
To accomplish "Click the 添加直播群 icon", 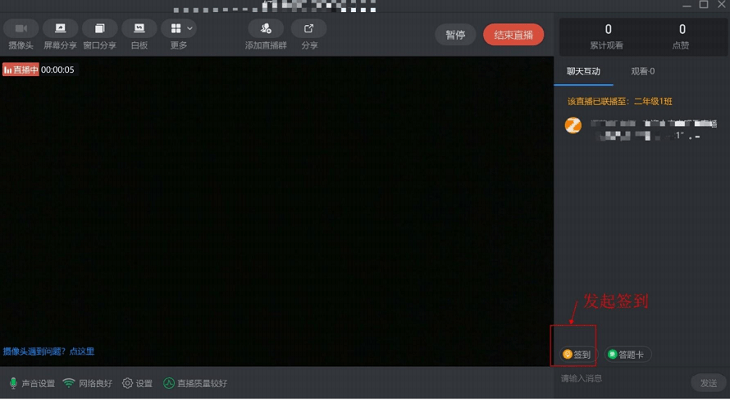I will (266, 29).
